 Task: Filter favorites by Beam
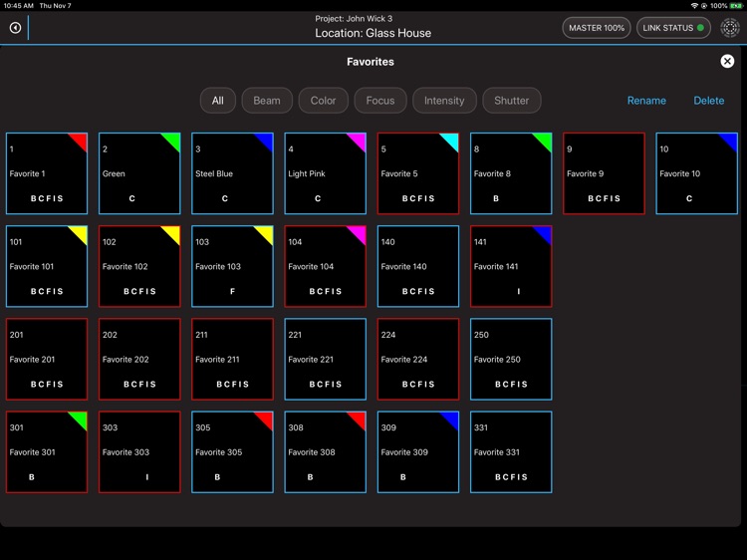(267, 101)
